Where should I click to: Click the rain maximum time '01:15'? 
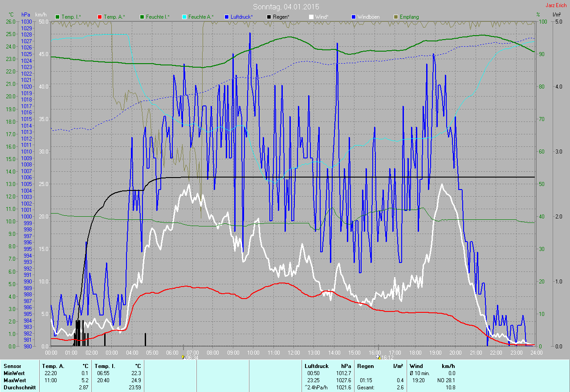[366, 380]
